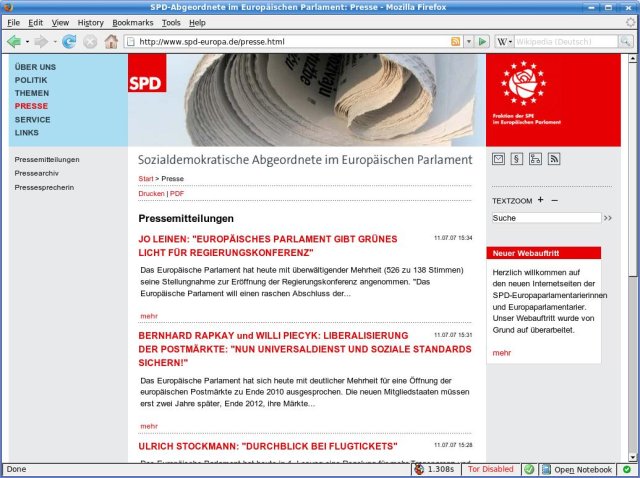Decrease text zoom with the minus sign
This screenshot has height=478, width=640.
(x=554, y=200)
